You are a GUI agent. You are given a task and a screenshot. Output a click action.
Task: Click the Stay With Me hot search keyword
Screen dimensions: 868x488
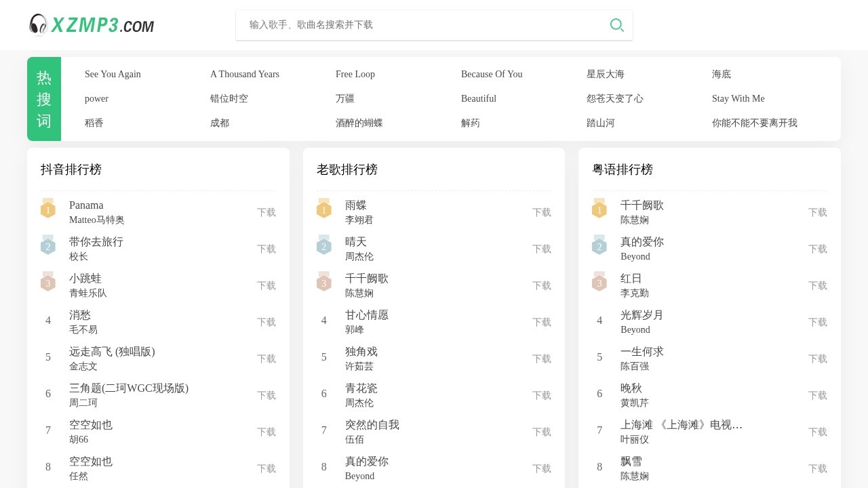(738, 98)
